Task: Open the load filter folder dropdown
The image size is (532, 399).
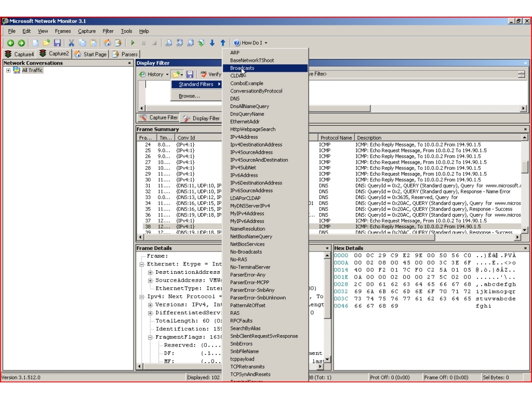Action: click(178, 74)
